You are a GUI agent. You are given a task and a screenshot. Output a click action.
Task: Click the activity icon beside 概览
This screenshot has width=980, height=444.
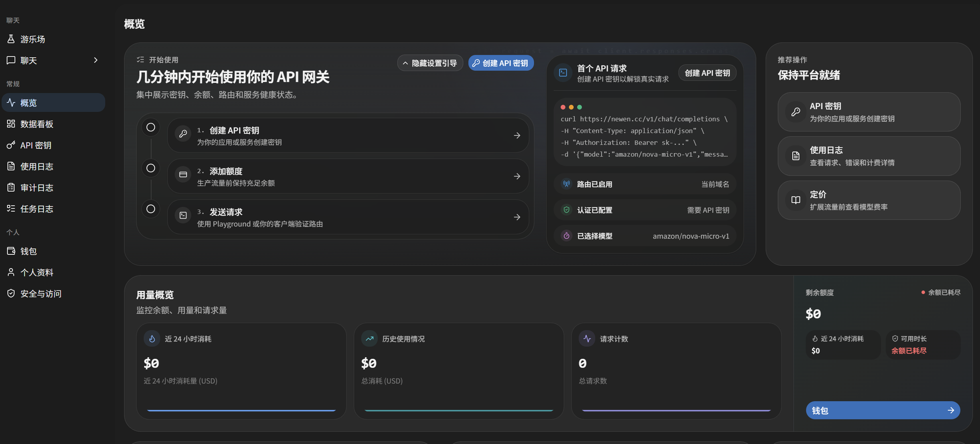click(11, 102)
